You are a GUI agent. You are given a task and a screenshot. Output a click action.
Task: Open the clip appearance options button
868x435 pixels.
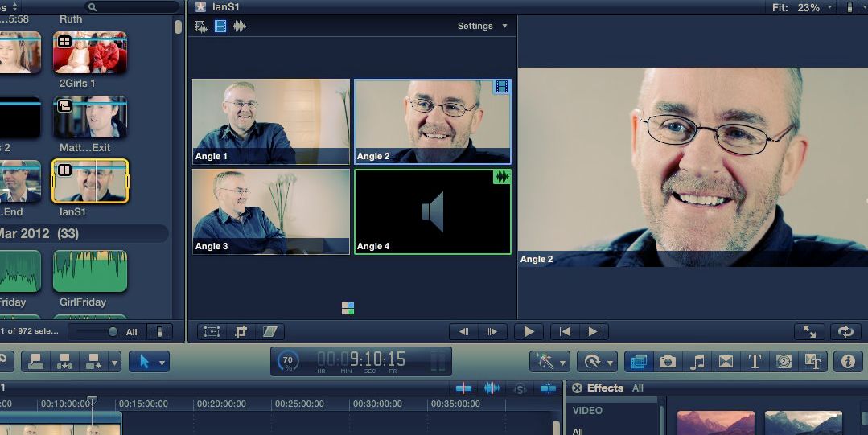pyautogui.click(x=159, y=332)
